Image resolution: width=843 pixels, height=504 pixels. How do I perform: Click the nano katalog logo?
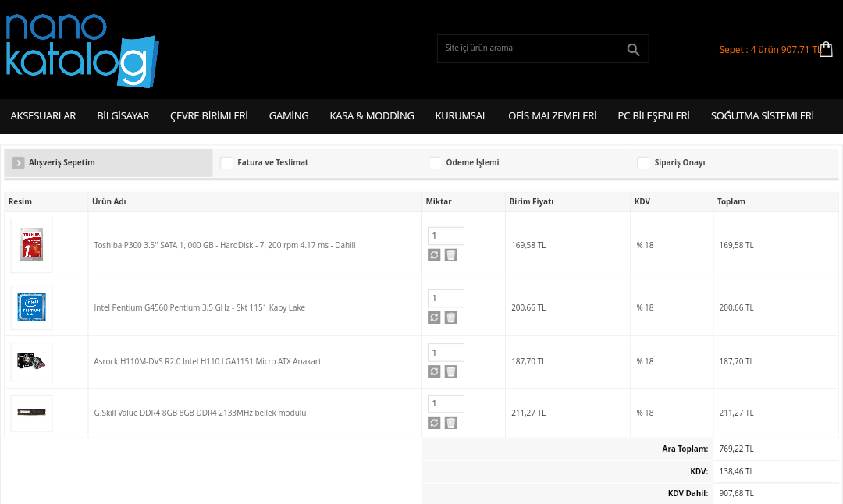coord(82,51)
